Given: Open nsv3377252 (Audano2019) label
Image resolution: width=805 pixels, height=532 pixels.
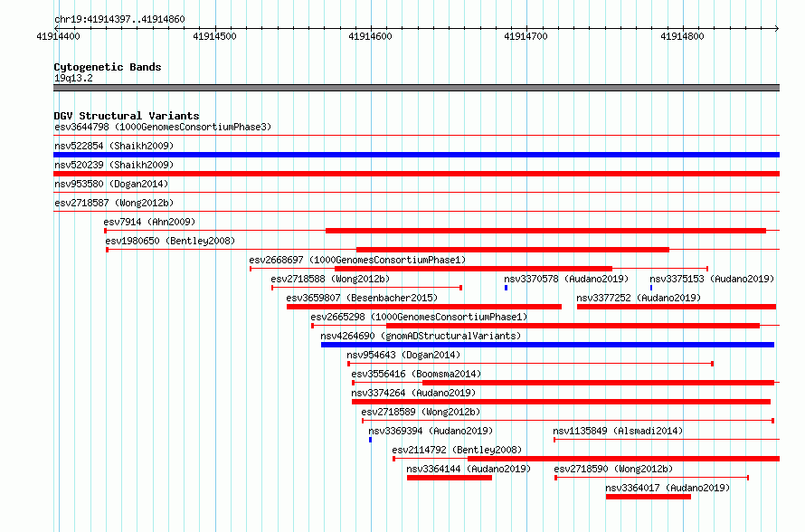Looking at the screenshot, I should [639, 298].
